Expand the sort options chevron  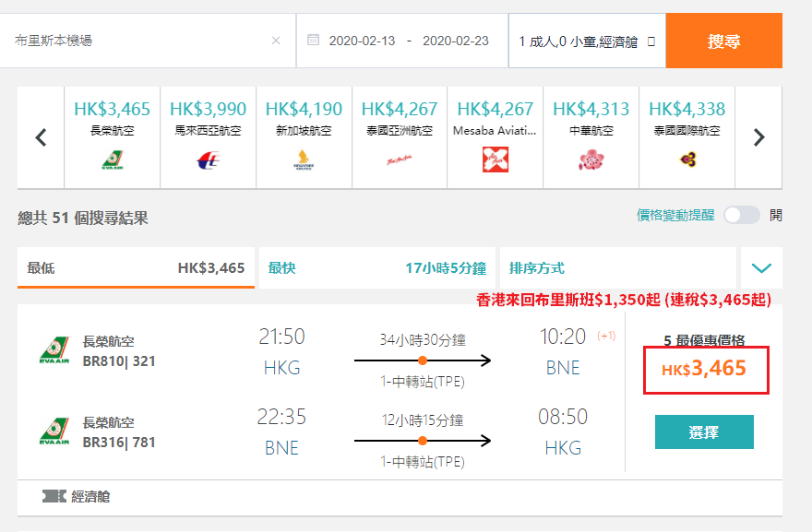pyautogui.click(x=761, y=268)
